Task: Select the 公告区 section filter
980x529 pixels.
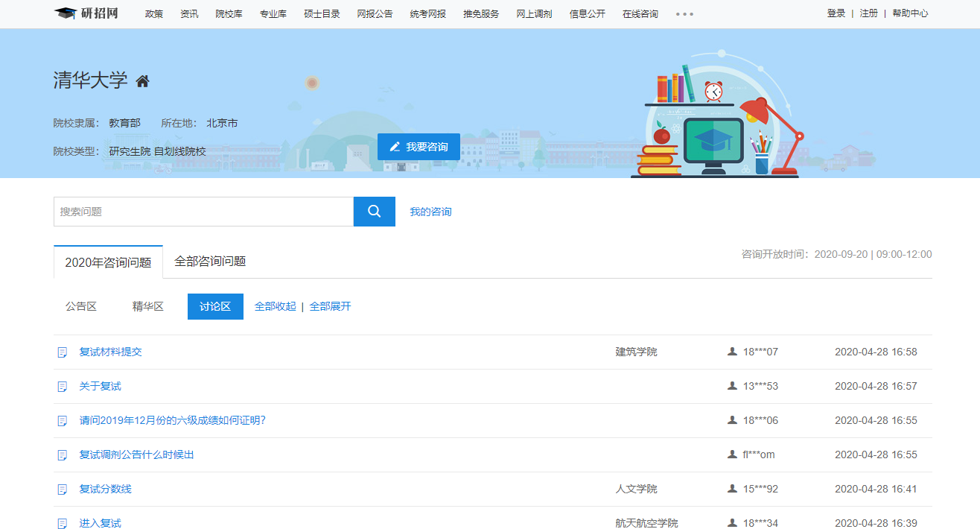Action: 81,306
